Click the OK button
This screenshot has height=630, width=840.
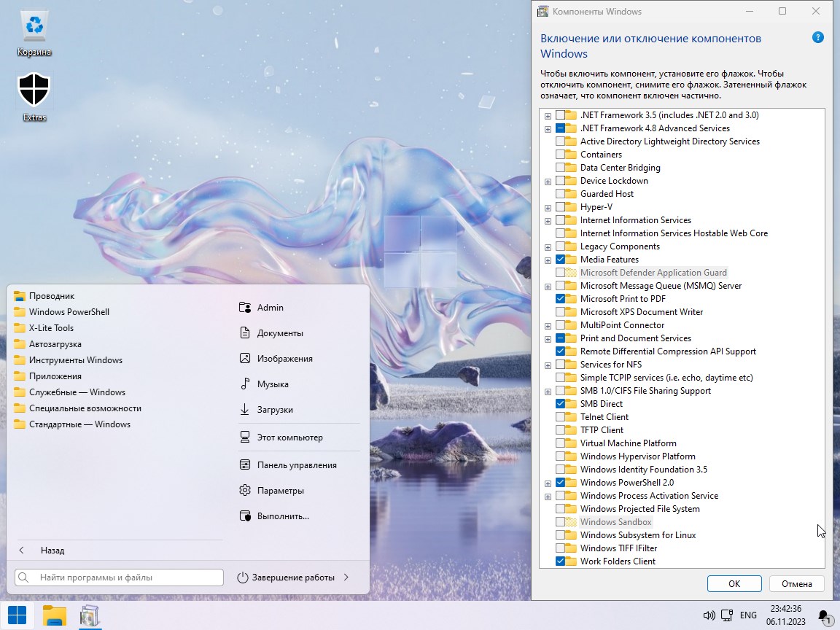(x=734, y=583)
